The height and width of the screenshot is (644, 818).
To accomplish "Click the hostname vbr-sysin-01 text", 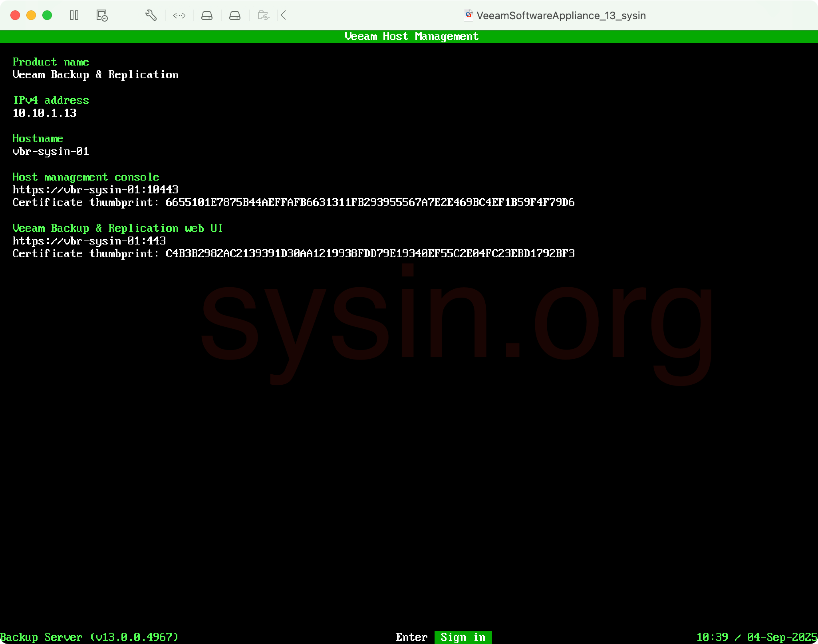I will pyautogui.click(x=51, y=151).
